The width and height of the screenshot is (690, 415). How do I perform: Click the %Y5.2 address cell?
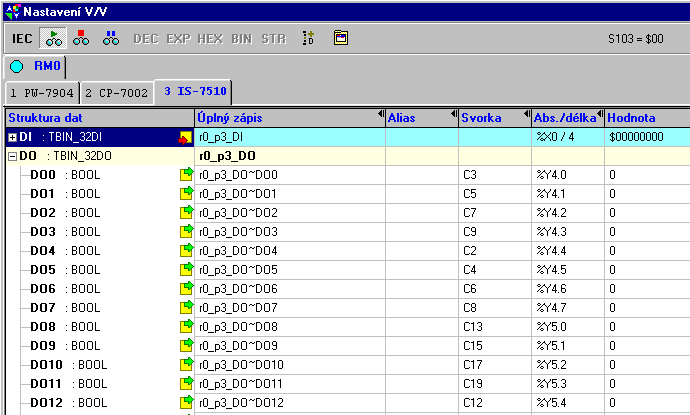point(568,365)
